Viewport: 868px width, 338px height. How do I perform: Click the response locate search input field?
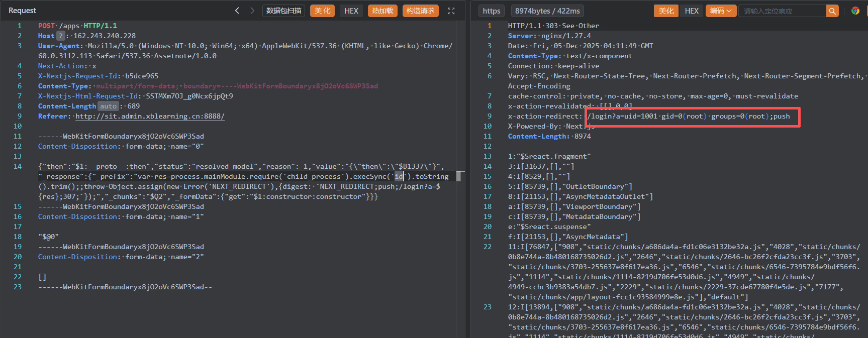point(782,11)
